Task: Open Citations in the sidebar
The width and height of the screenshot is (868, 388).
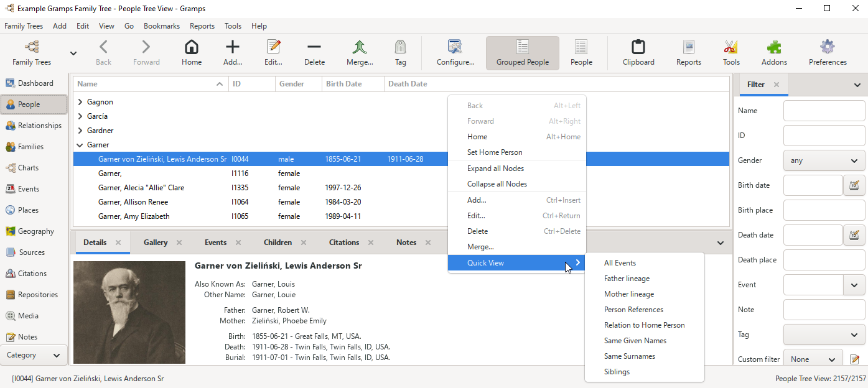Action: click(34, 274)
